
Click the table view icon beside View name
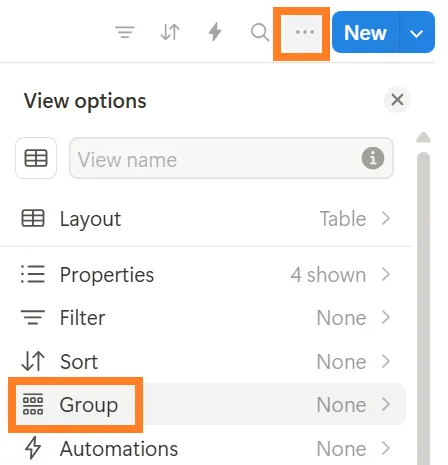(x=36, y=158)
